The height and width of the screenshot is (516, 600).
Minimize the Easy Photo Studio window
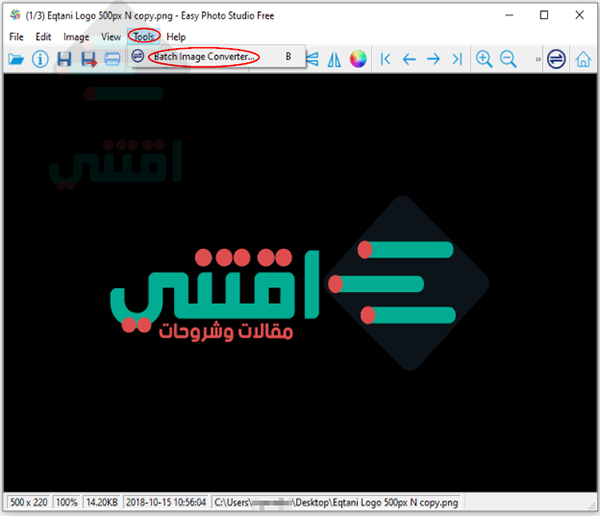[509, 15]
